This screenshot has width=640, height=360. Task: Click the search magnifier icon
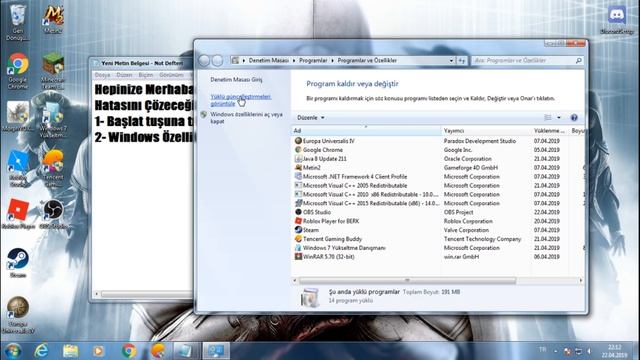coord(578,60)
